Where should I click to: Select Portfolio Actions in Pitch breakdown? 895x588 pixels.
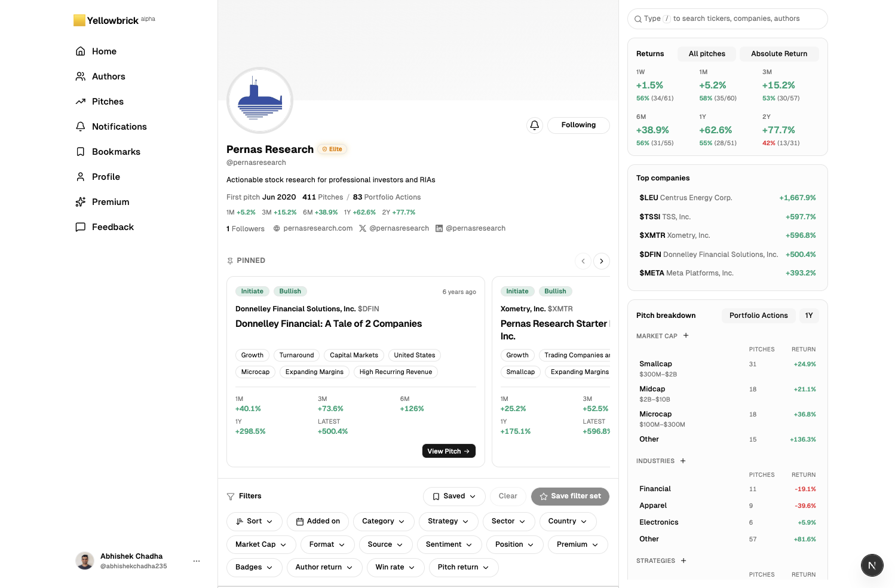click(759, 316)
